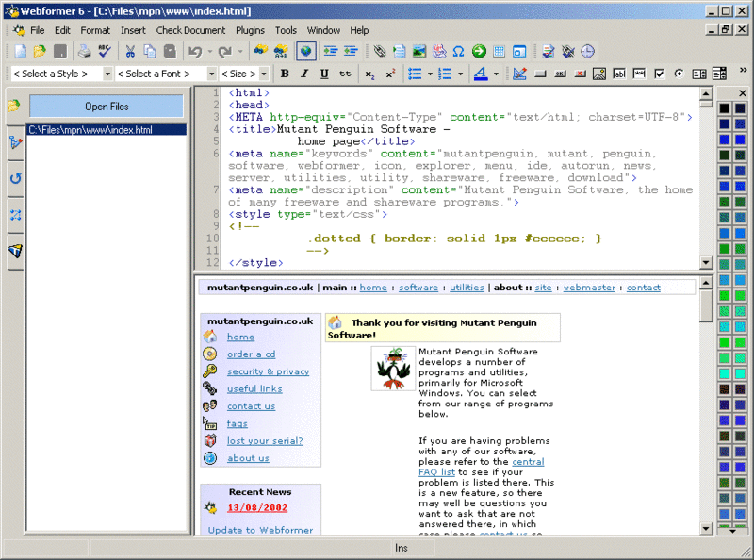Follow the 'software' link in preview
Viewport: 754px width, 560px height.
[x=418, y=288]
